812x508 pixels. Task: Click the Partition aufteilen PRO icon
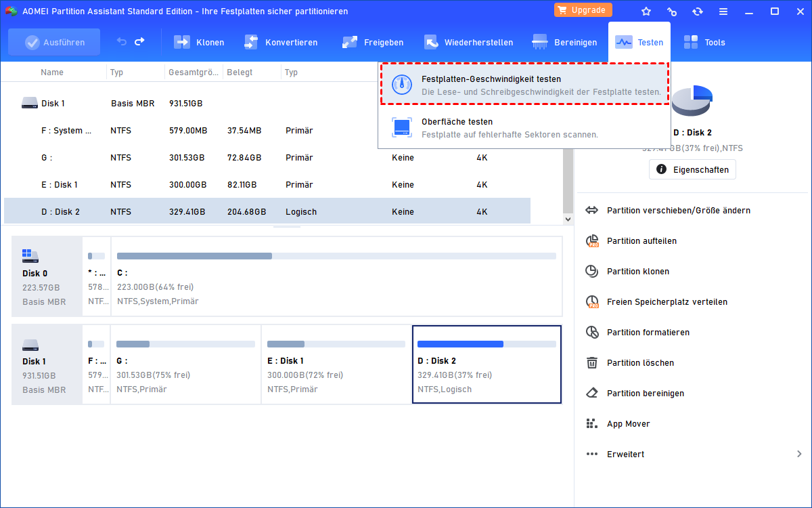[592, 241]
